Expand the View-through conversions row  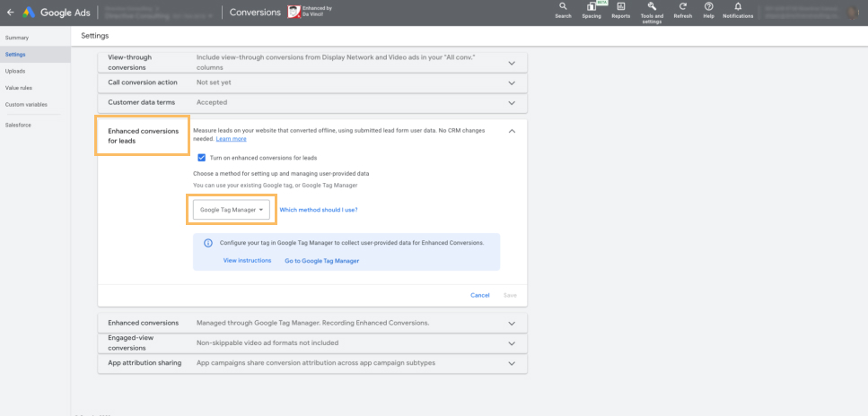512,63
